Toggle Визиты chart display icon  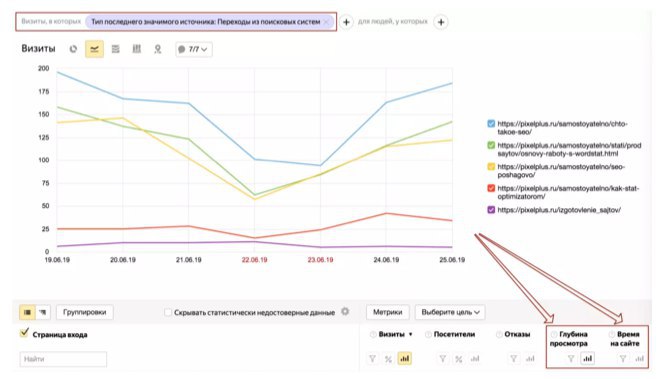404,358
